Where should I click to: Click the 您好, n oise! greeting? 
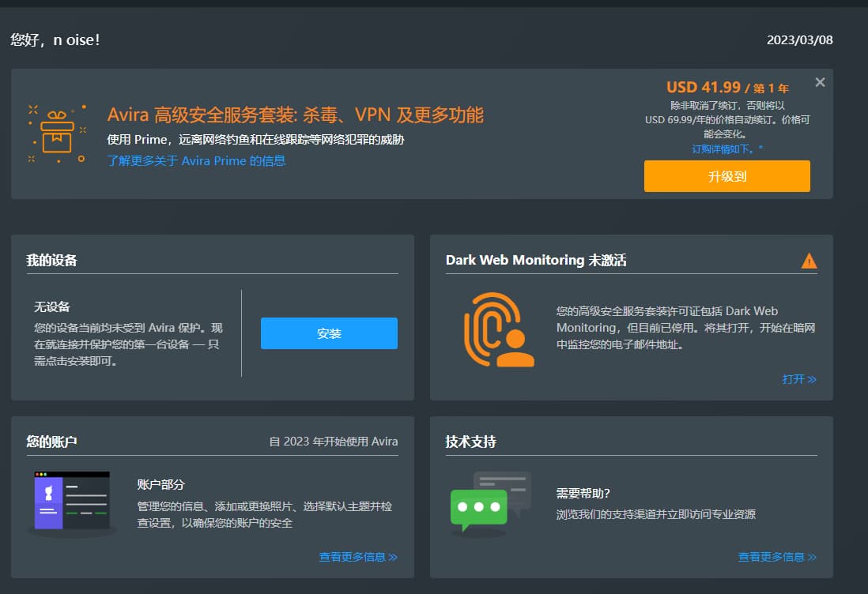tap(55, 39)
